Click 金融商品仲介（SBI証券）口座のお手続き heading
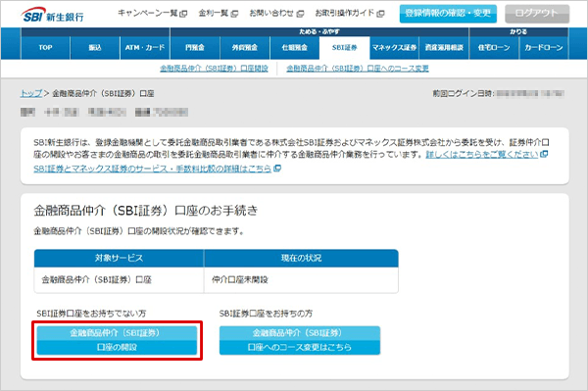This screenshot has height=391, width=588. click(146, 211)
